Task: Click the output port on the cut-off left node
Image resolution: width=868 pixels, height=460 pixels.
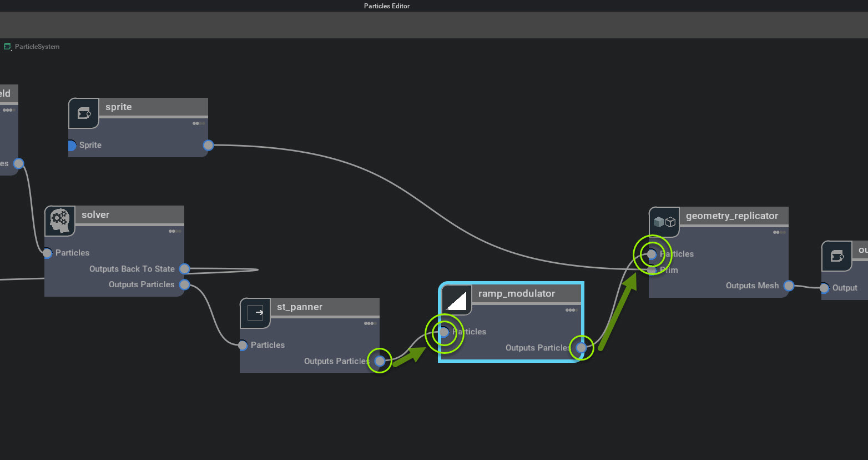Action: coord(18,163)
